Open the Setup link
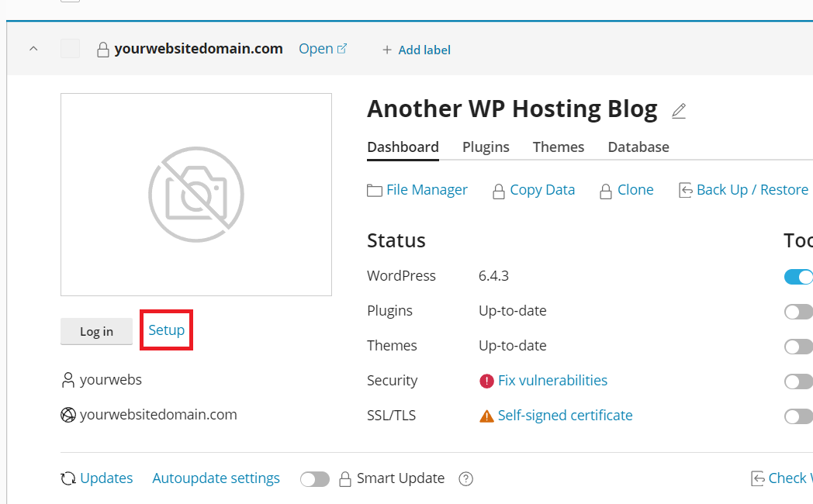 click(167, 330)
